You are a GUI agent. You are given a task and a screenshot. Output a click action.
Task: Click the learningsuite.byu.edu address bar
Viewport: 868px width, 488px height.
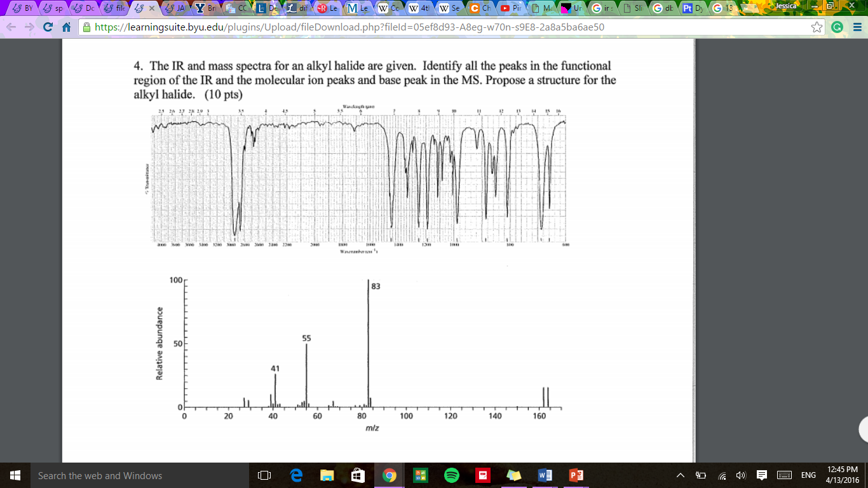(445, 27)
